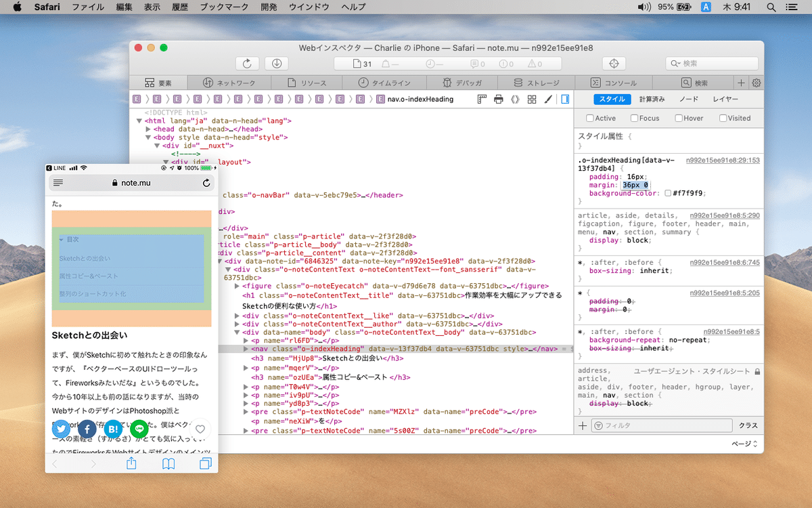
Task: Open the iPhone Safari bookmarks icon
Action: pyautogui.click(x=168, y=464)
